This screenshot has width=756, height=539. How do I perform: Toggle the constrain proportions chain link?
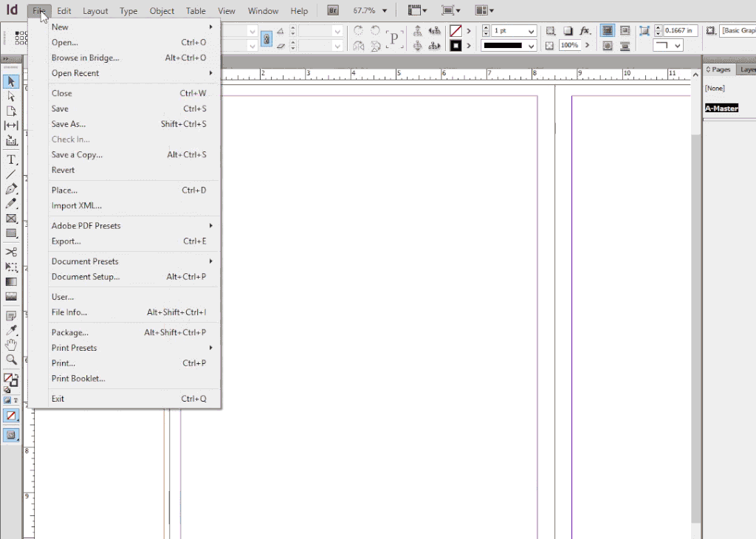[x=266, y=38]
